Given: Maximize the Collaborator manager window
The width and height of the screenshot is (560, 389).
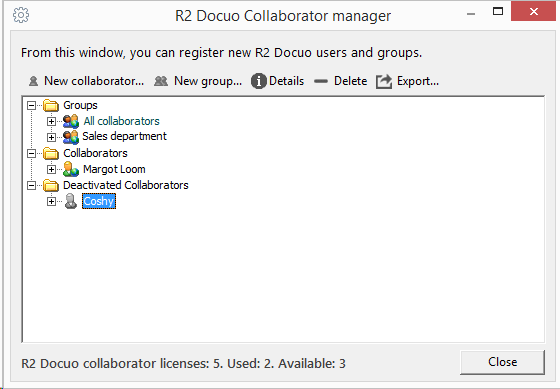Looking at the screenshot, I should point(498,11).
